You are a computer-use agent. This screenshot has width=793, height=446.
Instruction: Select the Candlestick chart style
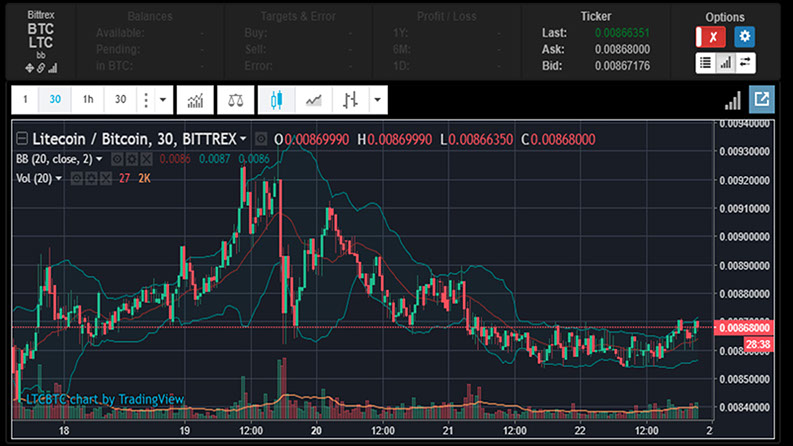[277, 100]
